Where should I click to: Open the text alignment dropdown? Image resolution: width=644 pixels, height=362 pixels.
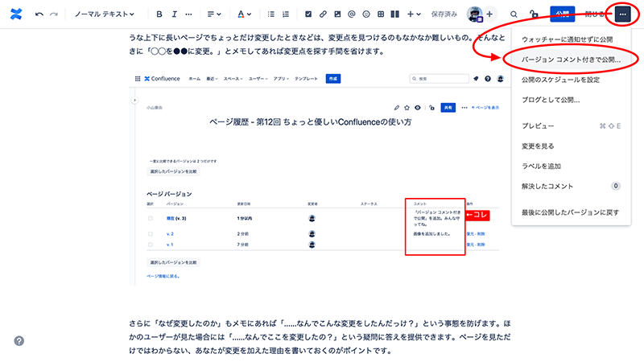pyautogui.click(x=214, y=14)
